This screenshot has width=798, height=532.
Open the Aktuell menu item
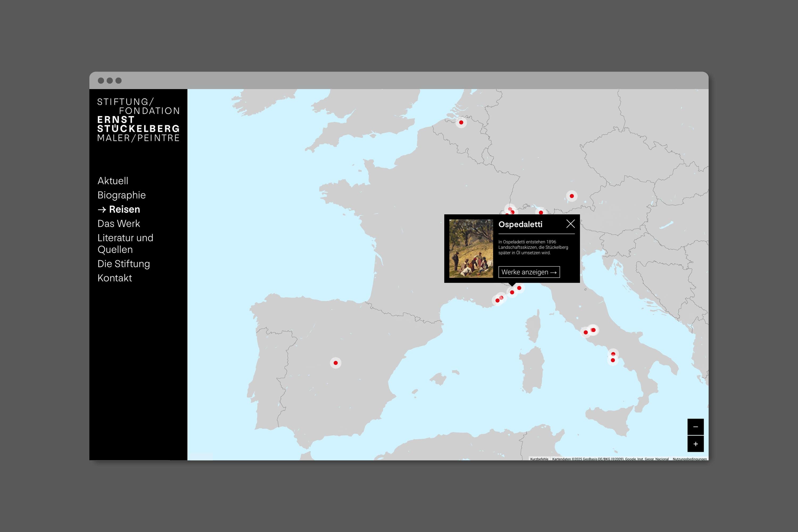click(x=113, y=181)
